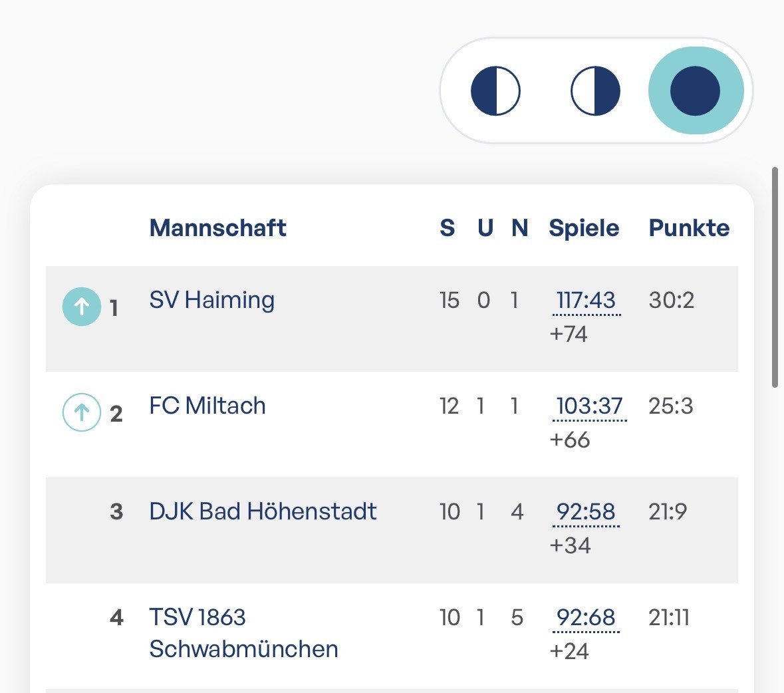The height and width of the screenshot is (693, 784).
Task: Click the vertical scrollbar on the right edge
Action: pyautogui.click(x=775, y=277)
